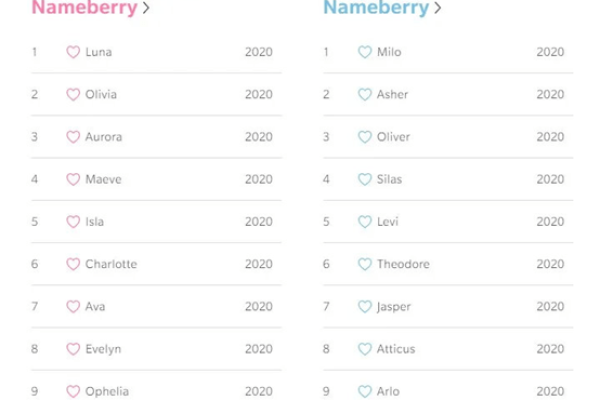Image resolution: width=600 pixels, height=400 pixels.
Task: Like the girl name Maeve
Action: pos(73,180)
